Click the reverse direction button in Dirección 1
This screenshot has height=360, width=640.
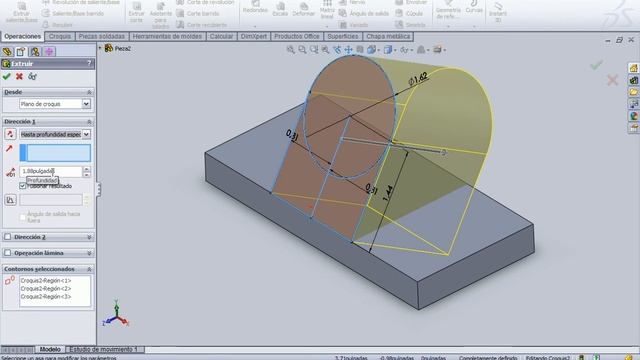point(10,134)
